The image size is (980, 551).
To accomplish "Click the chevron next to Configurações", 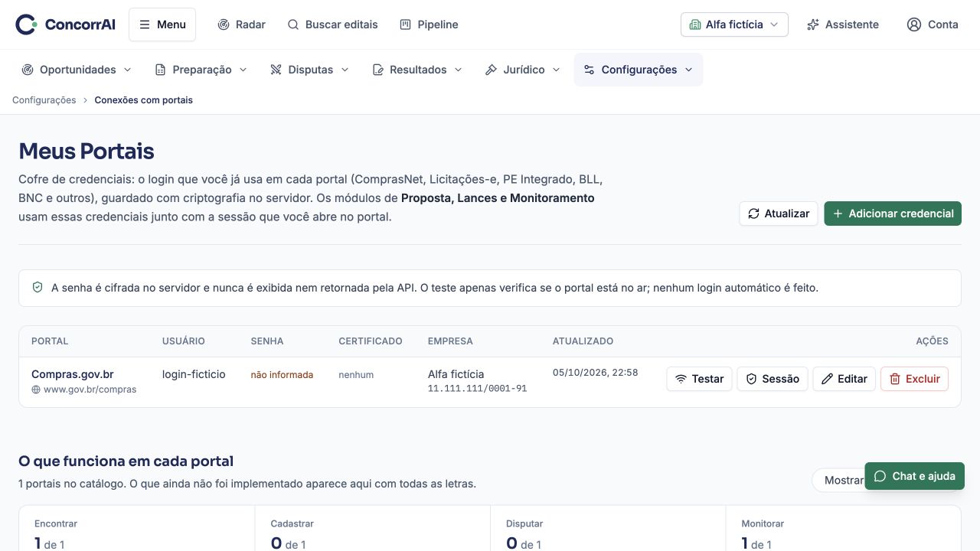I will [x=688, y=70].
